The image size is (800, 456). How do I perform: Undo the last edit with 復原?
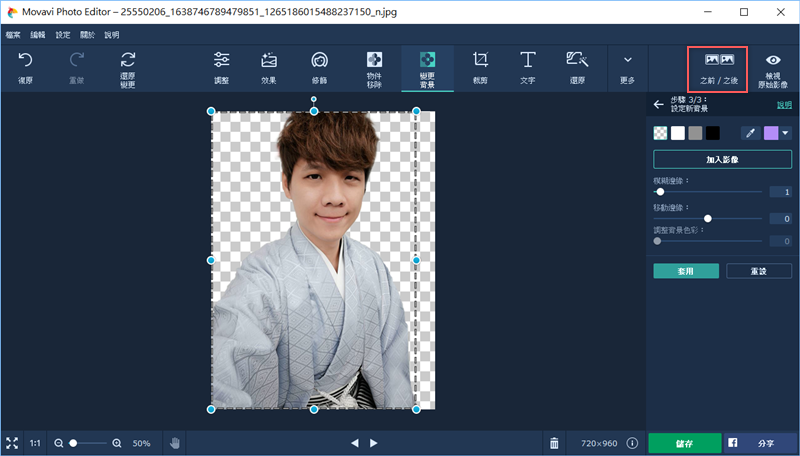25,68
